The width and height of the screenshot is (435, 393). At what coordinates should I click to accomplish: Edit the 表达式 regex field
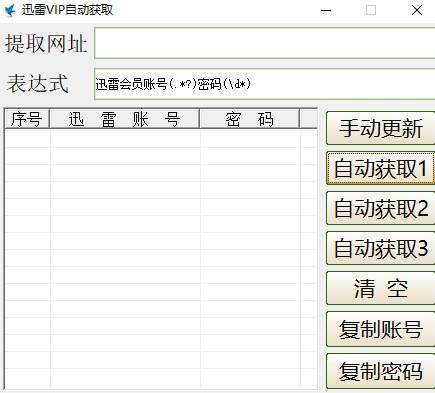[265, 84]
